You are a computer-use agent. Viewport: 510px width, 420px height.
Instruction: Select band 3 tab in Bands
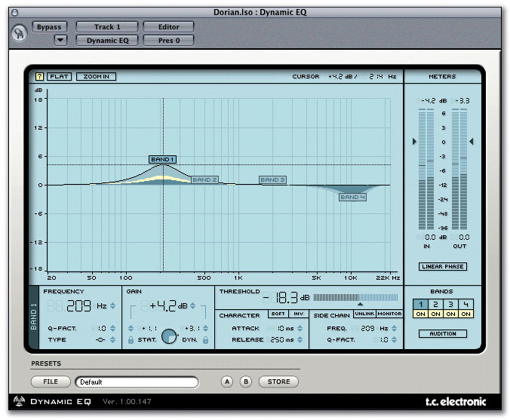(450, 304)
